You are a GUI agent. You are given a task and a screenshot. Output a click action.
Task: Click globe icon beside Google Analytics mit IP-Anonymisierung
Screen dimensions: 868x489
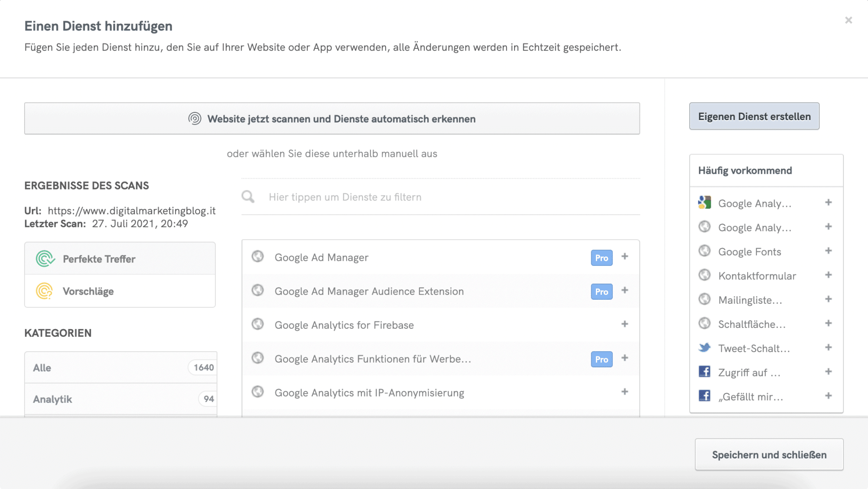point(258,391)
